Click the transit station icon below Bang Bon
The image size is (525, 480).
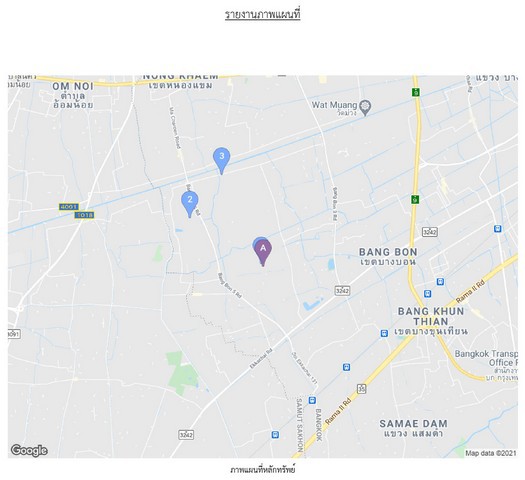440,282
